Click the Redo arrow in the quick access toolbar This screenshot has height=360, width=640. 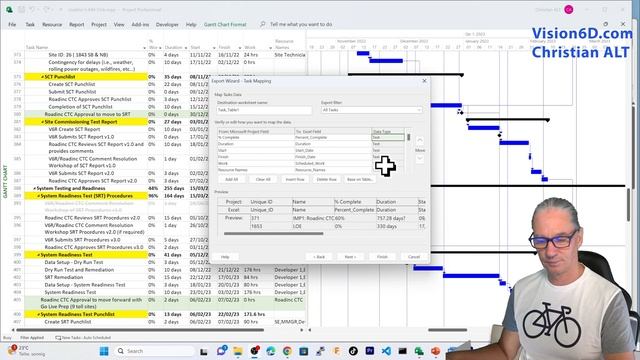pyautogui.click(x=47, y=9)
